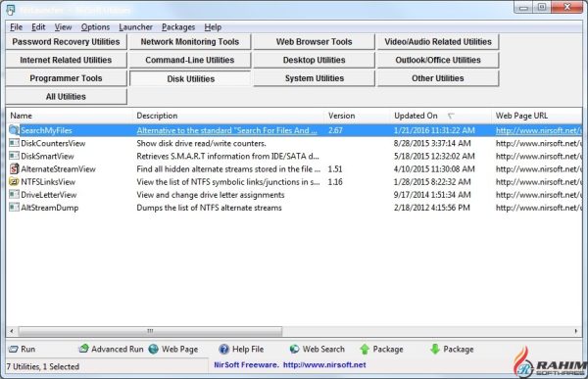Click the horizontal scrollbar thumb

tap(150, 331)
